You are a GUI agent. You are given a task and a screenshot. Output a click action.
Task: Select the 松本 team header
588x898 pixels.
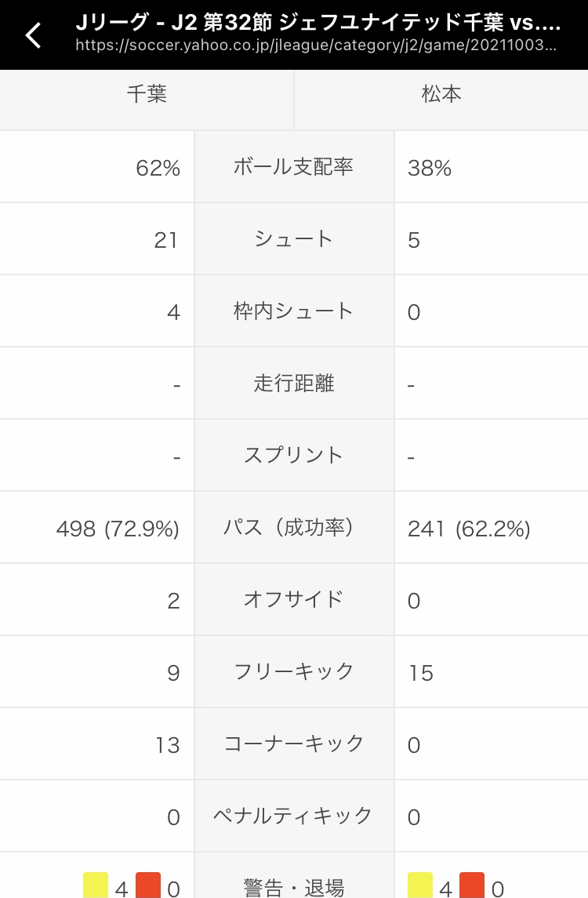pos(441,94)
